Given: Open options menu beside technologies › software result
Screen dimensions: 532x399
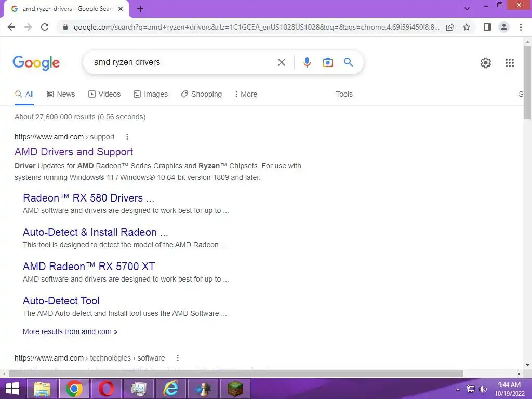Looking at the screenshot, I should [178, 358].
